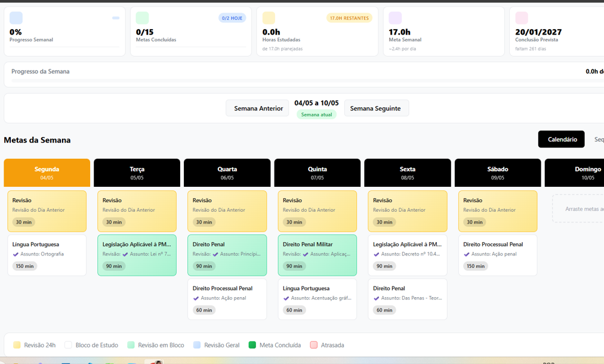Viewport: 604px width, 364px height.
Task: Open Sexta's Legislação Aplicável à PM card
Action: tap(408, 255)
